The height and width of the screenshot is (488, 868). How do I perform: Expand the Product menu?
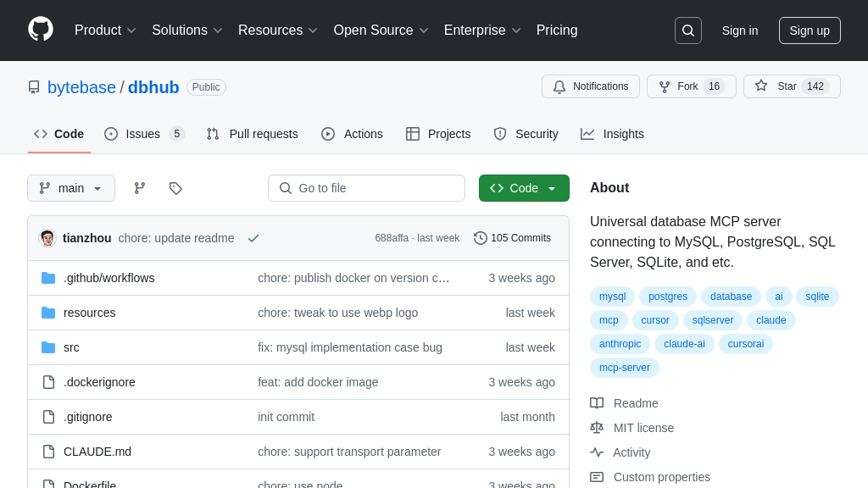[x=105, y=30]
